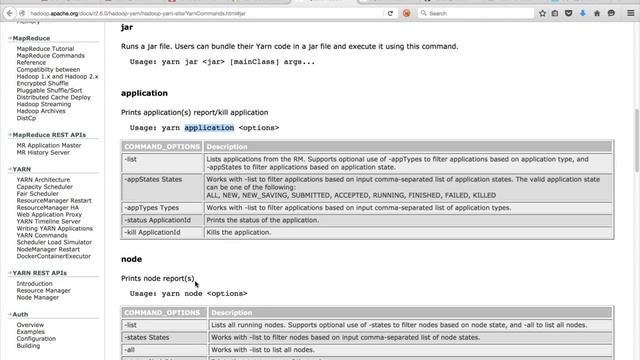Open the Fair Scheduler link

pyautogui.click(x=37, y=193)
